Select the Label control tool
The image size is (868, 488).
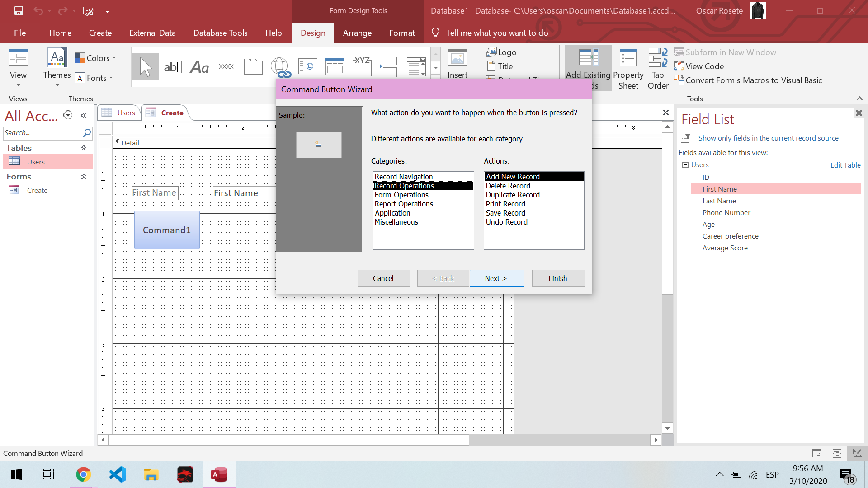[199, 67]
